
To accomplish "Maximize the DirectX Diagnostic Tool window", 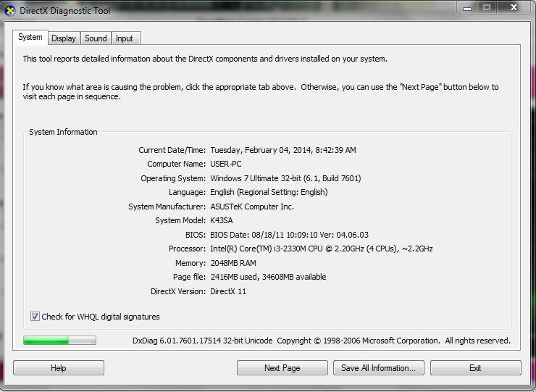I will click(x=487, y=8).
